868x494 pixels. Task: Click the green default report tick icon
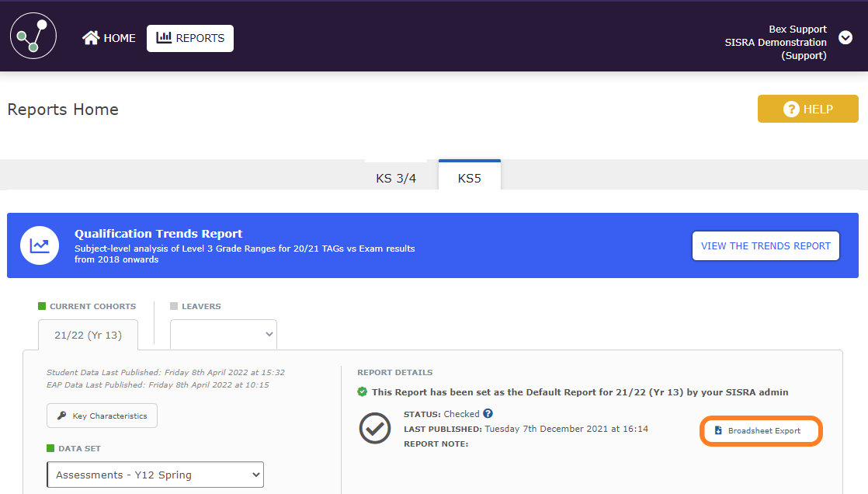click(x=363, y=392)
